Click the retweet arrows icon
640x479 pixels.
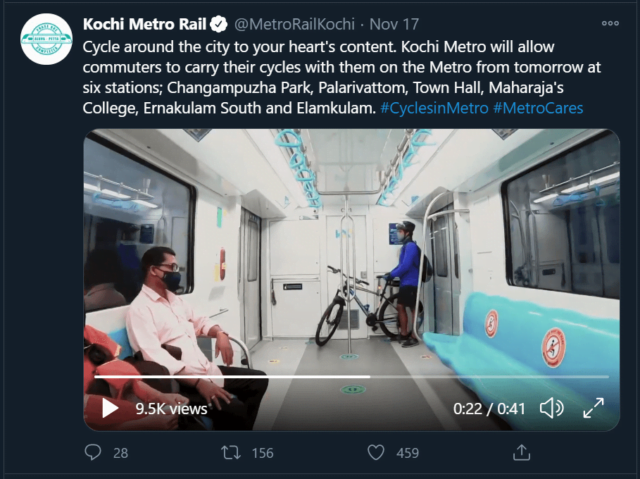click(x=230, y=453)
